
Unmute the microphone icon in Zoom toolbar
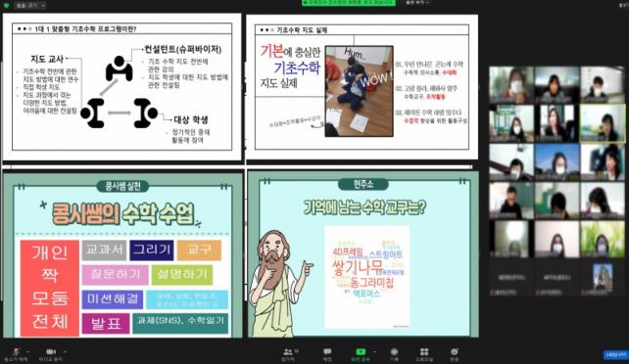pyautogui.click(x=16, y=352)
